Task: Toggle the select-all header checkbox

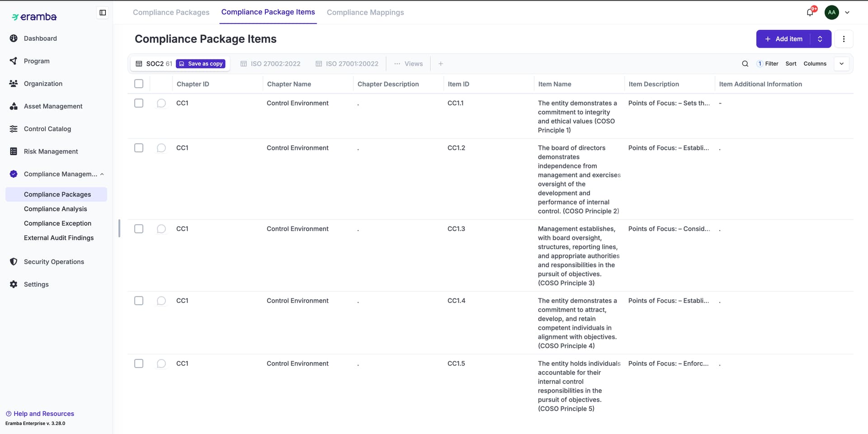Action: [139, 84]
